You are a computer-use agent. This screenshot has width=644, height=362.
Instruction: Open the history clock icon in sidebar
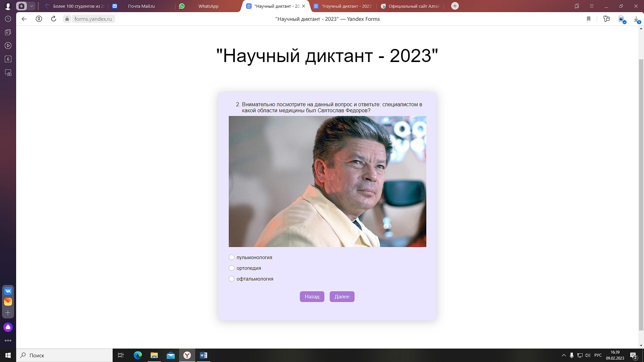point(8,19)
